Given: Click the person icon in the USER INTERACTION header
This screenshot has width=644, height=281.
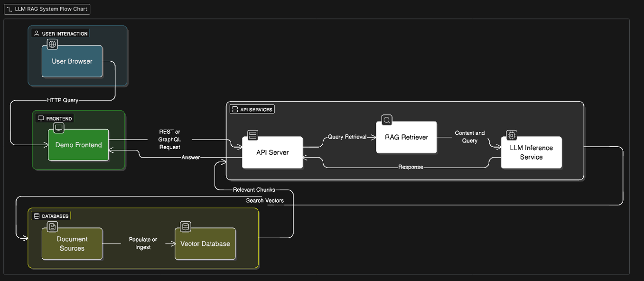Looking at the screenshot, I should (36, 33).
